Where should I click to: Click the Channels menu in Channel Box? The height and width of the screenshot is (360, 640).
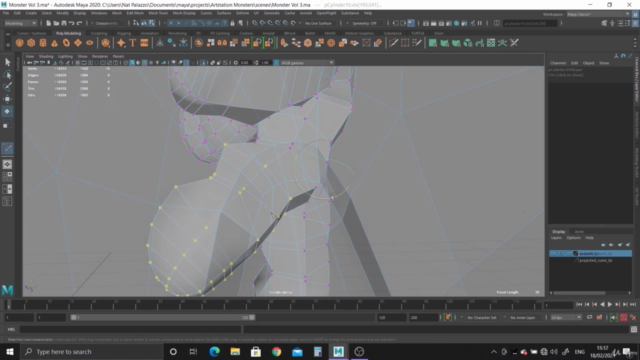pos(558,63)
